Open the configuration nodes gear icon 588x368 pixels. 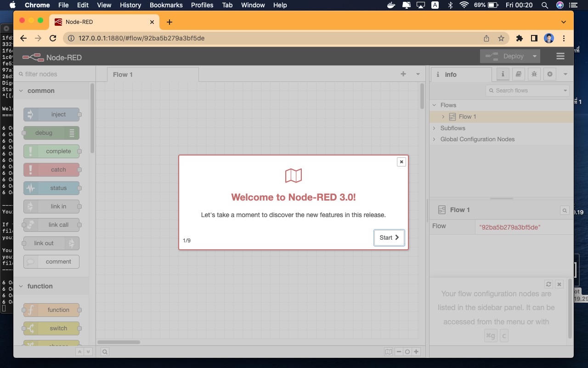click(x=550, y=74)
